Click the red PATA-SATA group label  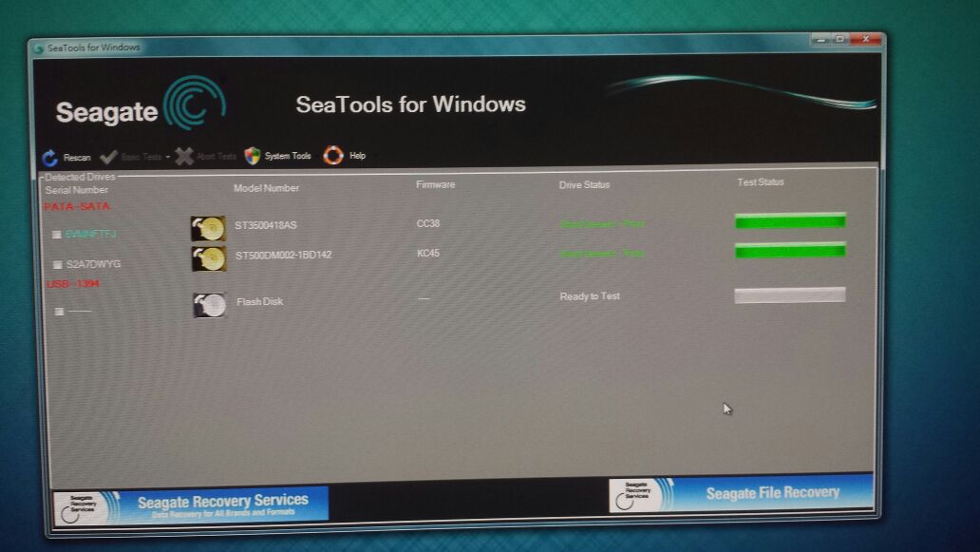[77, 206]
